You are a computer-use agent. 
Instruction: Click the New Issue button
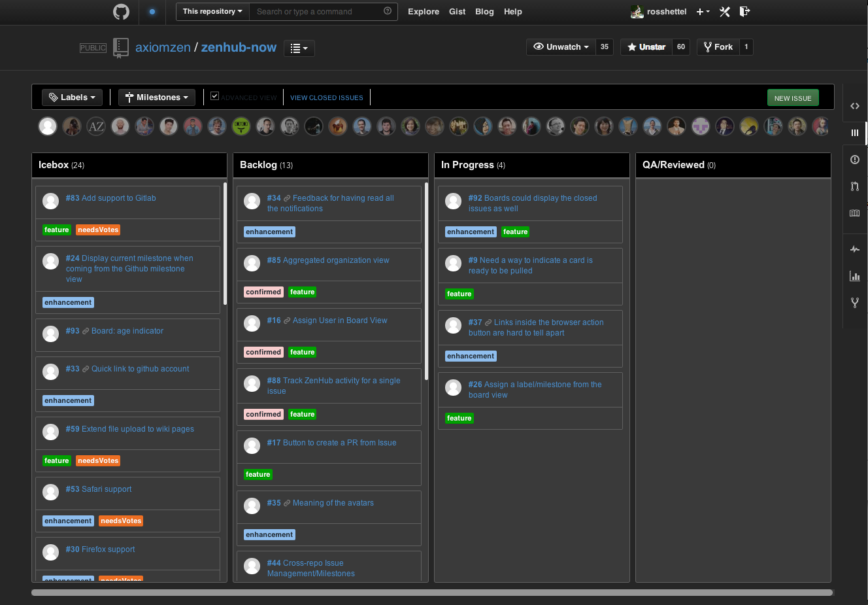pyautogui.click(x=793, y=98)
